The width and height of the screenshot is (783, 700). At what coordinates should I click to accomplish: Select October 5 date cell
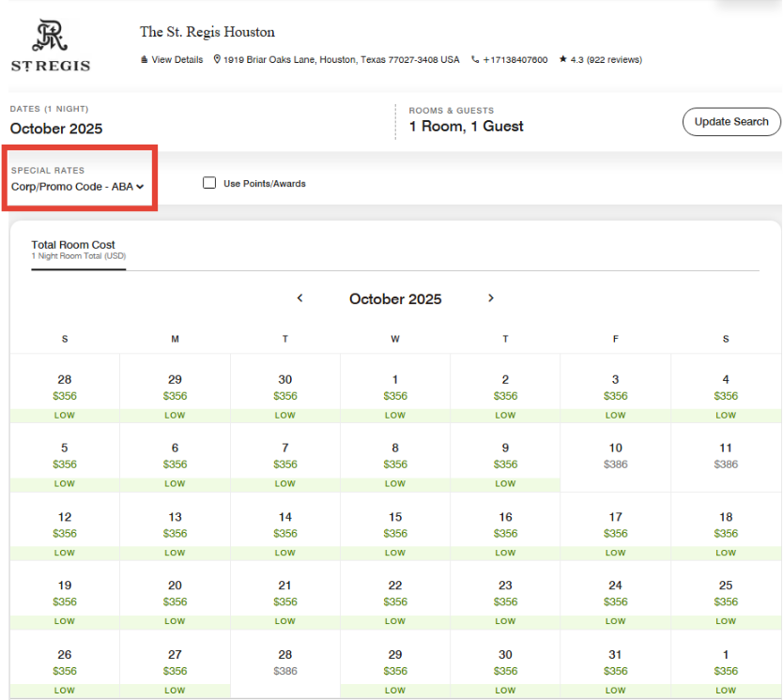[65, 457]
